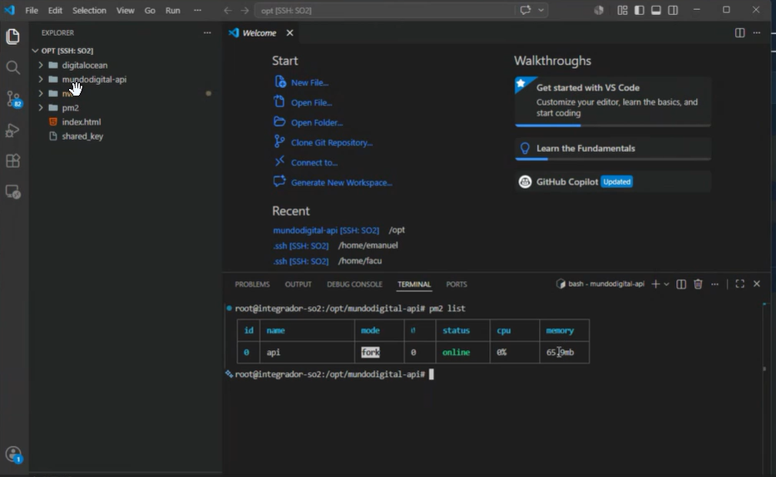Open Explorer Views and More Actions
The height and width of the screenshot is (477, 776).
pyautogui.click(x=207, y=33)
